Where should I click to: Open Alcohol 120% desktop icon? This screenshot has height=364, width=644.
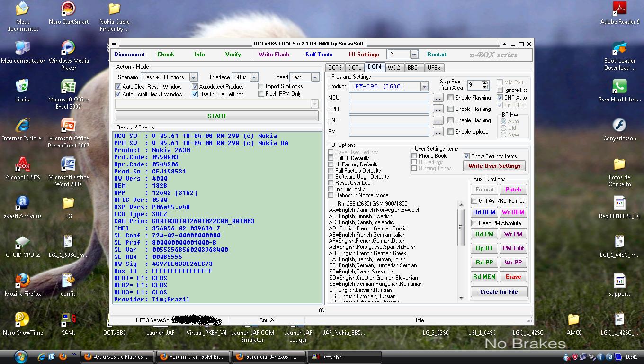(23, 168)
